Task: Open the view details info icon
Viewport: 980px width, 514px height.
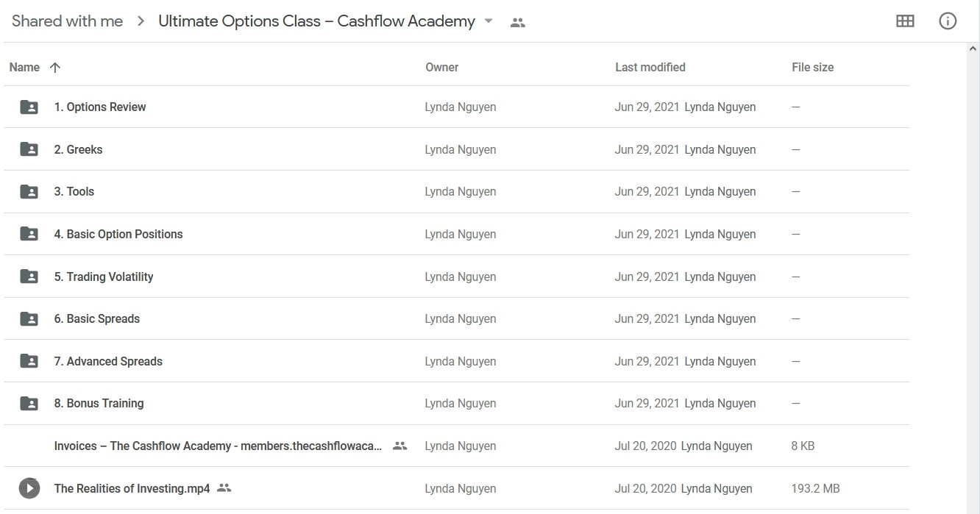Action: pos(948,21)
